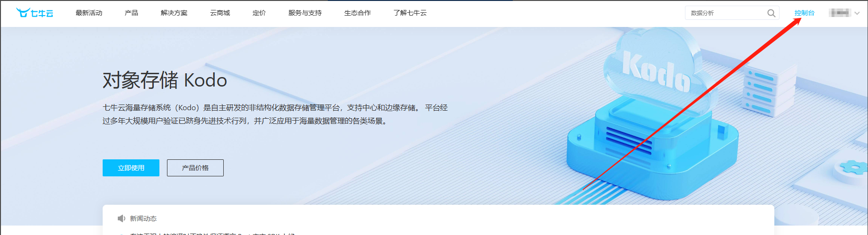This screenshot has width=868, height=235.
Task: Click the 对象存储 Kodo title
Action: [165, 80]
